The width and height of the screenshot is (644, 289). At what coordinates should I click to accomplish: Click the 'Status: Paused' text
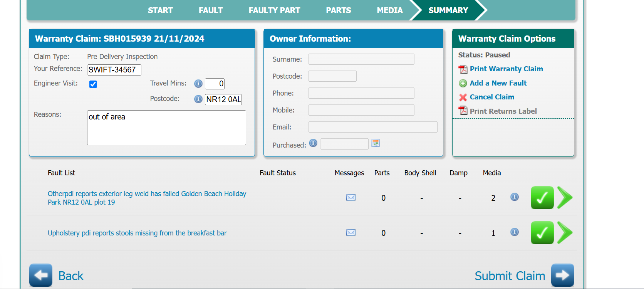[x=484, y=55]
